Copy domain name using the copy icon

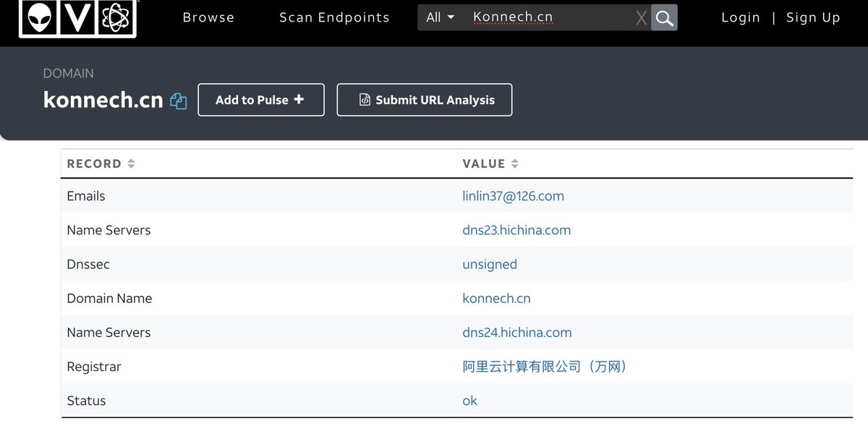(179, 101)
